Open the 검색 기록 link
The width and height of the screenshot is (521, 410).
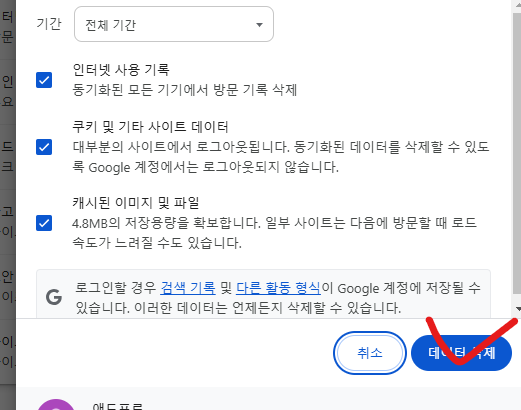tap(188, 288)
